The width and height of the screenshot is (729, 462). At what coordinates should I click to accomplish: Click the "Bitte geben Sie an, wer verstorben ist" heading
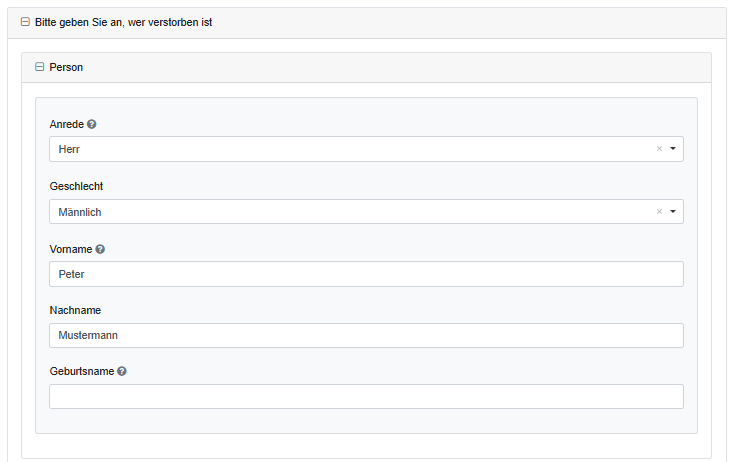click(123, 22)
